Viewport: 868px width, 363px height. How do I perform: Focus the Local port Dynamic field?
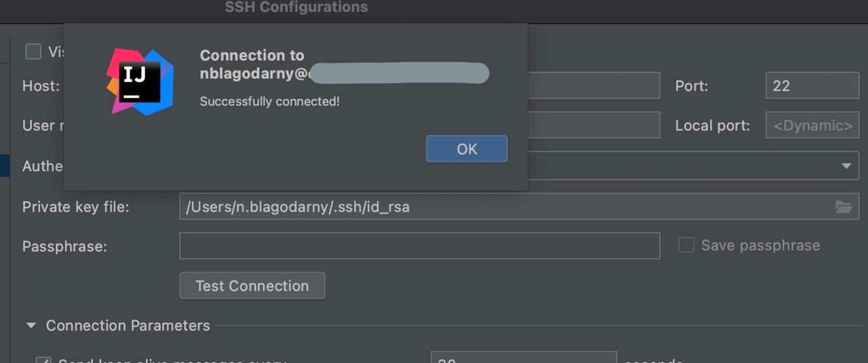tap(812, 125)
